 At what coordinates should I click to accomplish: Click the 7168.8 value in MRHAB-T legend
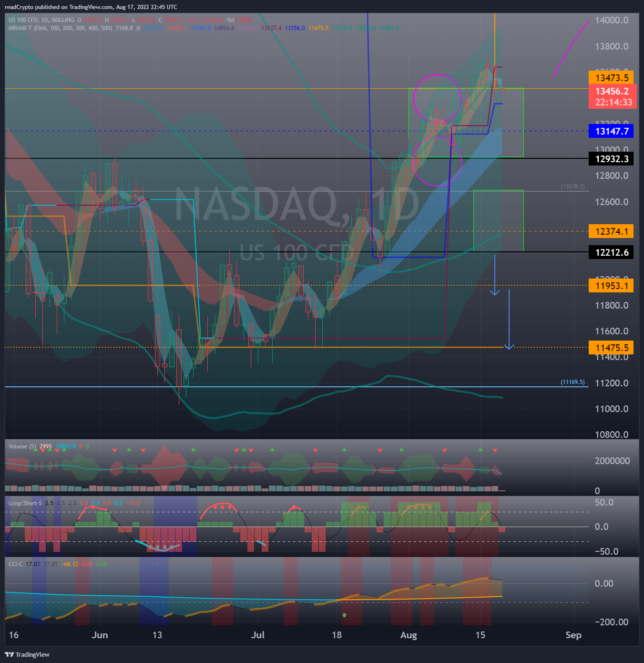(124, 28)
